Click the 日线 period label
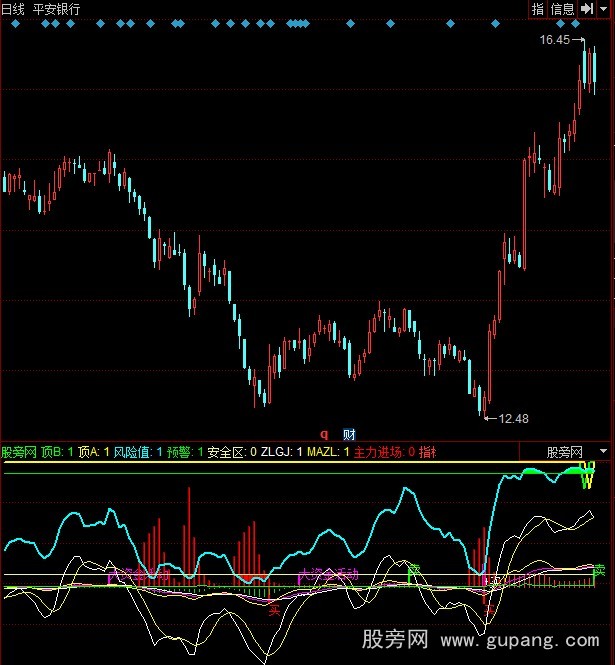Viewport: 615px width, 665px height. tap(13, 9)
